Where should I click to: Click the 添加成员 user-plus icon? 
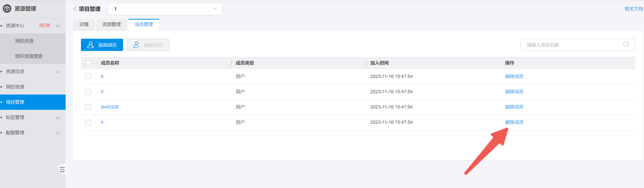(91, 45)
